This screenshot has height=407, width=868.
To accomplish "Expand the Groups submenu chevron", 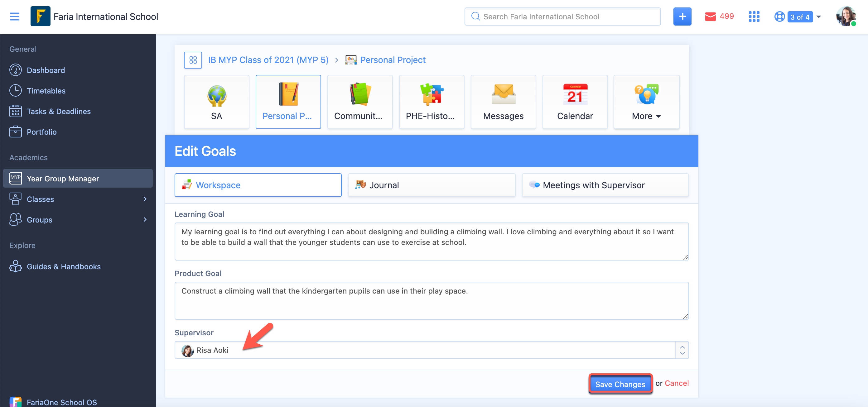I will click(145, 219).
